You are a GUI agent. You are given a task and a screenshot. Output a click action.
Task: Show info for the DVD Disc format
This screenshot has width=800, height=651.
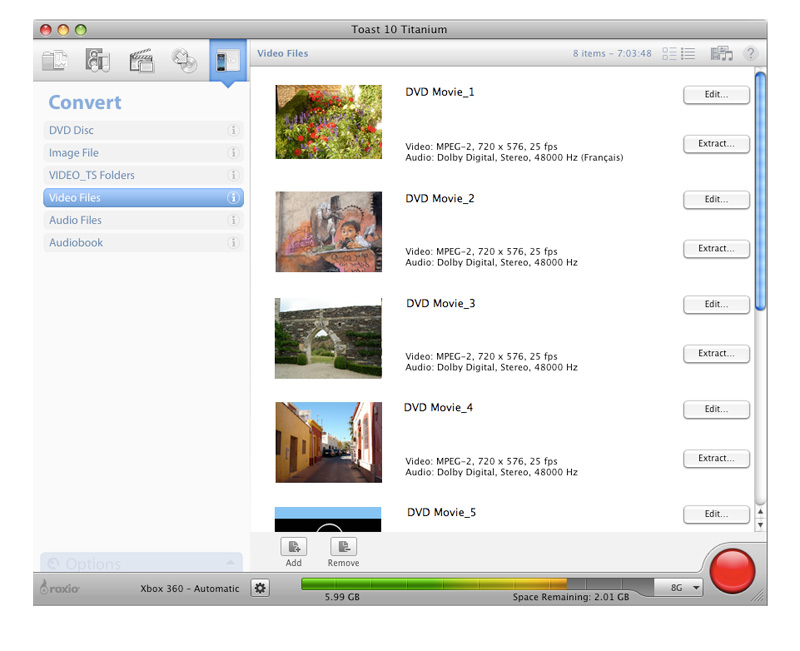click(233, 131)
